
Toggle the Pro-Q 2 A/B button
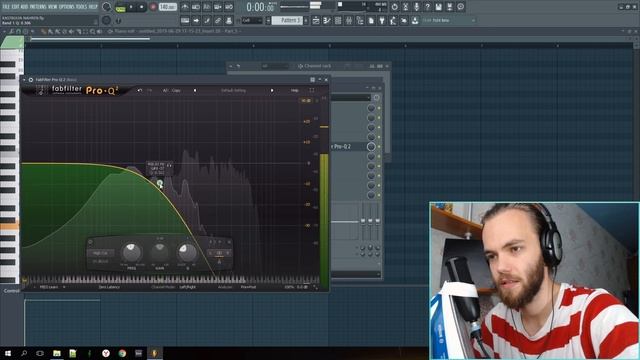tap(165, 90)
